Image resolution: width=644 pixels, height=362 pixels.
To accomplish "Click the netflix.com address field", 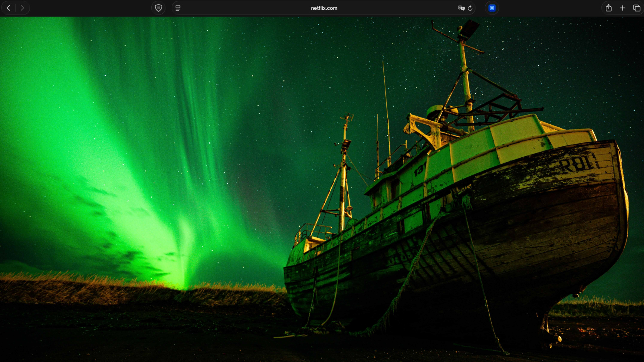I will pos(324,8).
